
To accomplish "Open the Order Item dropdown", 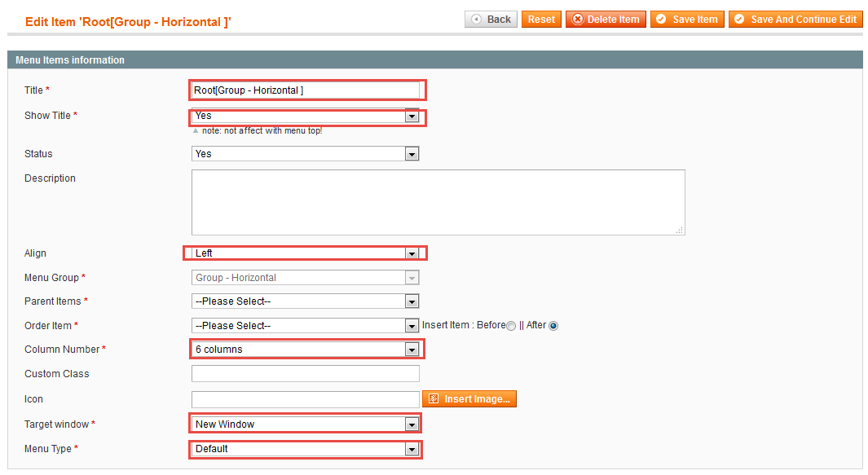I will coord(305,326).
